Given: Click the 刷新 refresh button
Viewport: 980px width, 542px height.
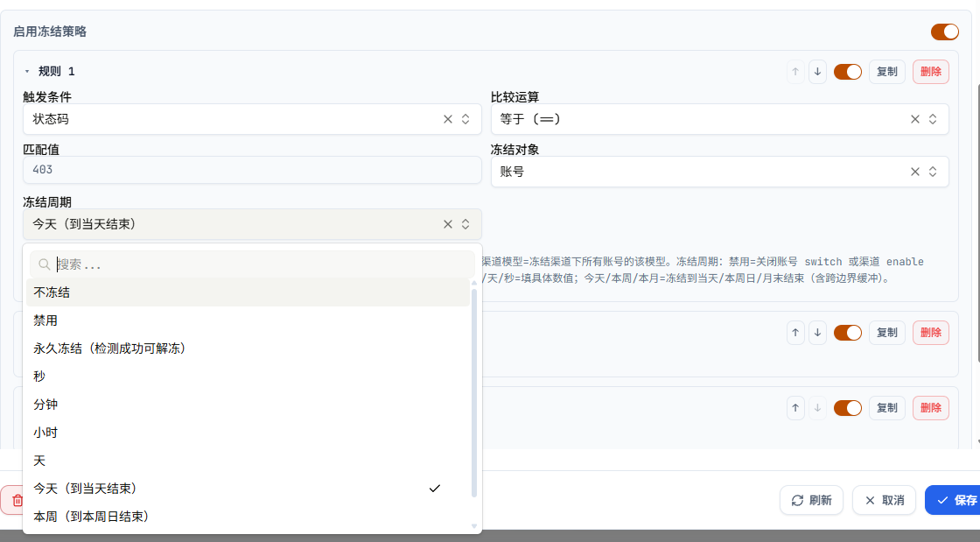Looking at the screenshot, I should (811, 500).
